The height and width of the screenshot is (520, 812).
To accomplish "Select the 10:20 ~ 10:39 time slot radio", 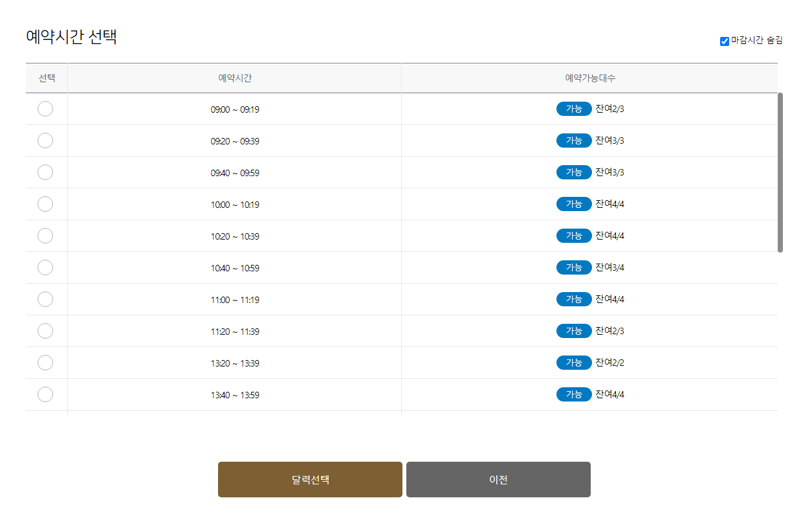I will (45, 235).
